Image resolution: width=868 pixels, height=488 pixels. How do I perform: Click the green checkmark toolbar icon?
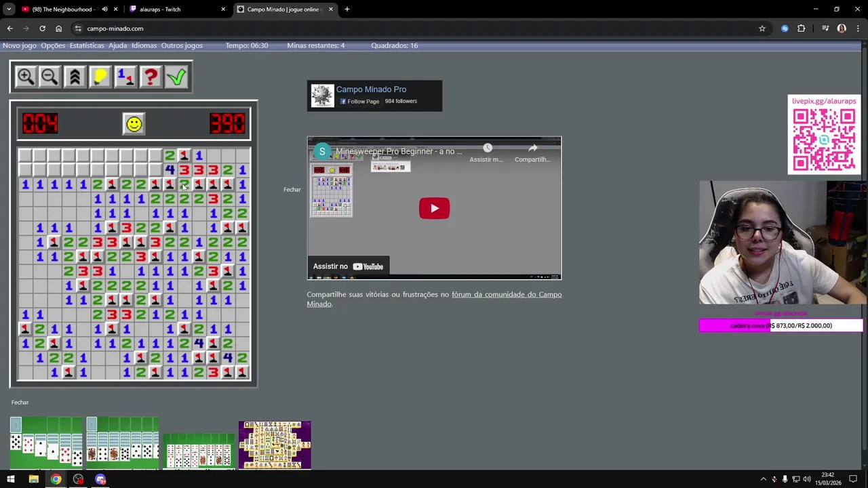(x=176, y=77)
